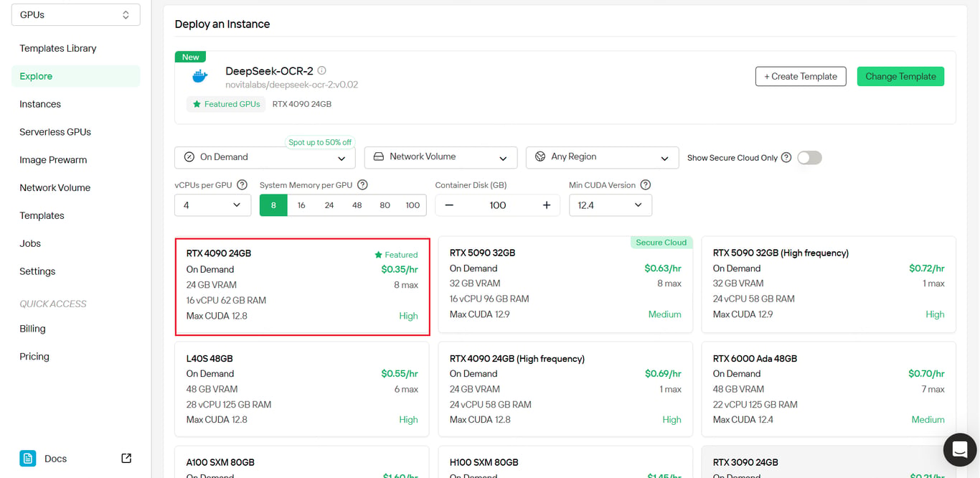The image size is (980, 478).
Task: Select 24 GB system memory option
Action: coord(329,205)
